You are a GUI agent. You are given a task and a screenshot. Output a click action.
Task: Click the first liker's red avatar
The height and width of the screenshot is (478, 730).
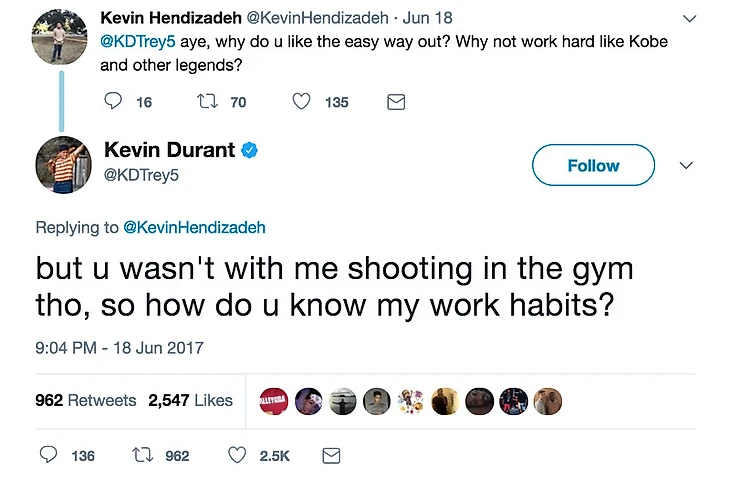coord(274,401)
